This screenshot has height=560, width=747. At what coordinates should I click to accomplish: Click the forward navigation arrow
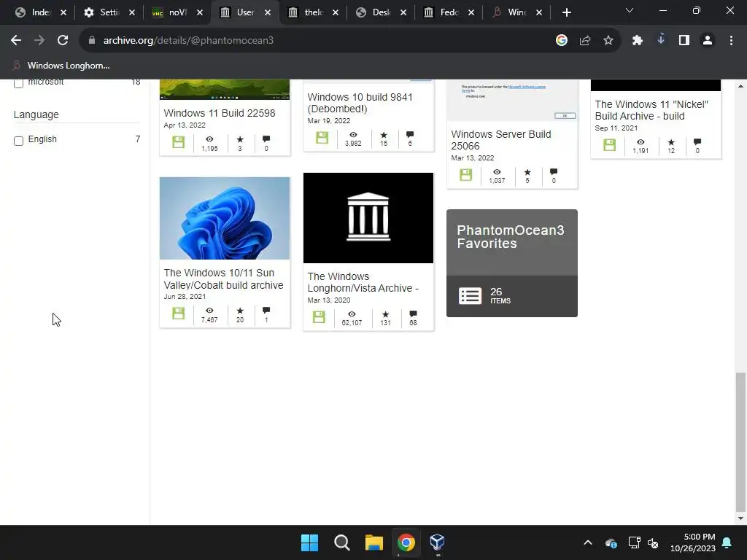tap(39, 41)
